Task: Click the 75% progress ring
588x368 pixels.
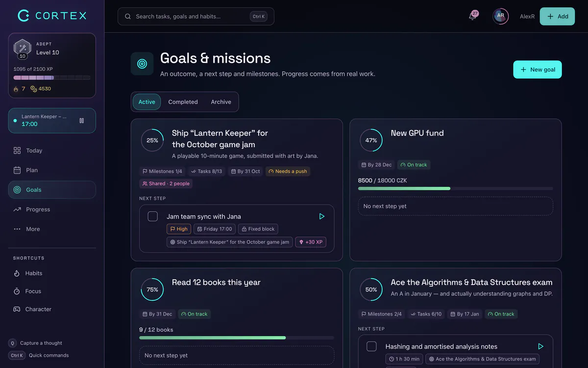Action: (x=152, y=289)
